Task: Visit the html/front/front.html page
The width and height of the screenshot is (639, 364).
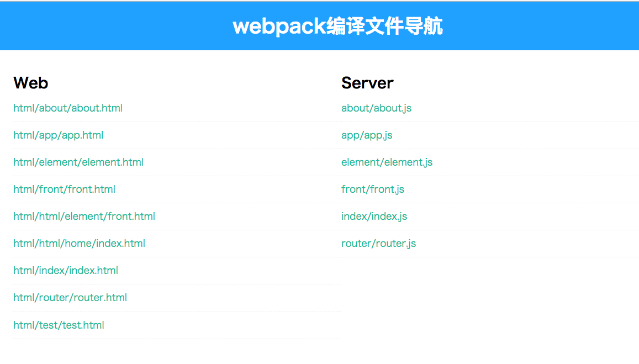Action: [64, 189]
